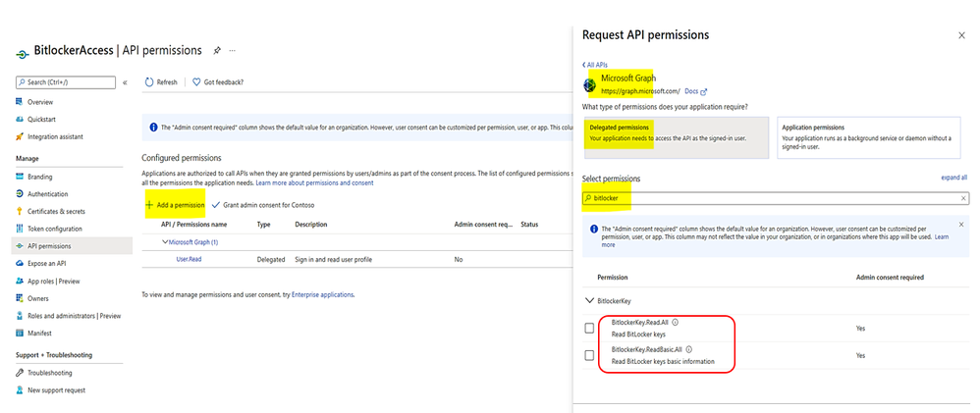The width and height of the screenshot is (980, 413).
Task: Open the ellipsis menu beside title
Action: tap(233, 51)
